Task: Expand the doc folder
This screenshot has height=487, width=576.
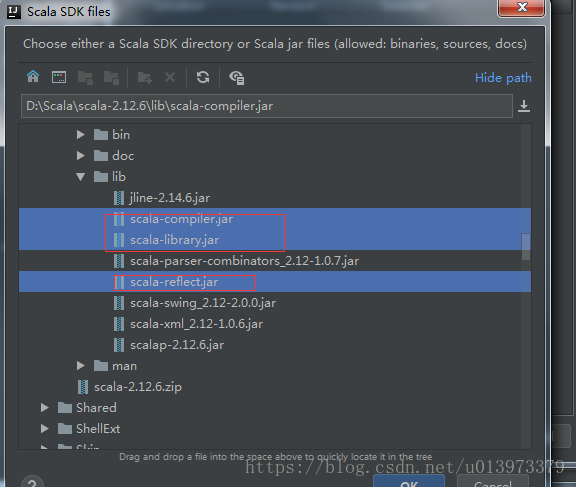Action: click(x=81, y=156)
